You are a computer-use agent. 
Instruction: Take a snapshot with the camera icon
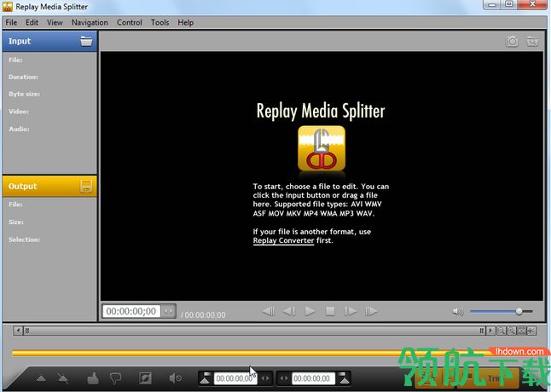pyautogui.click(x=512, y=41)
